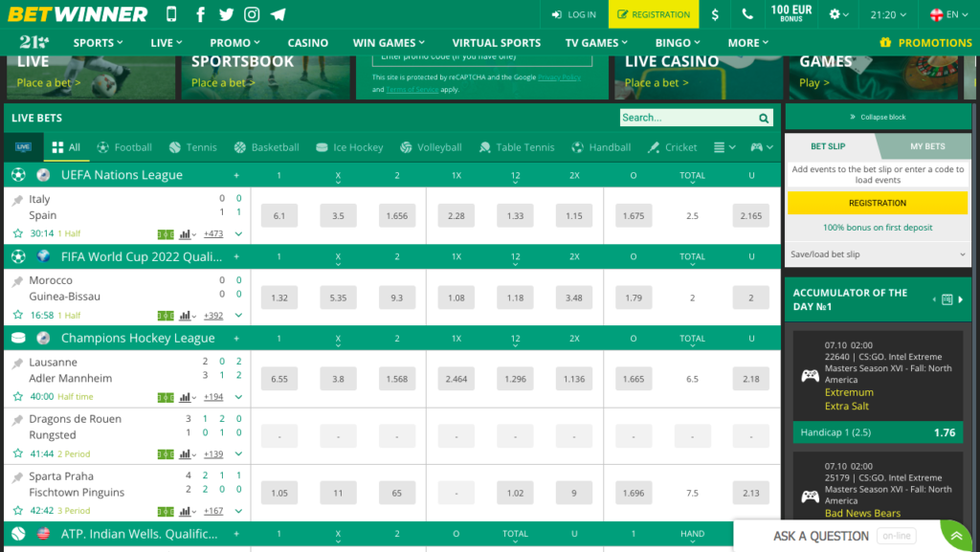
Task: Open VIRTUAL SPORTS section
Action: coord(497,42)
